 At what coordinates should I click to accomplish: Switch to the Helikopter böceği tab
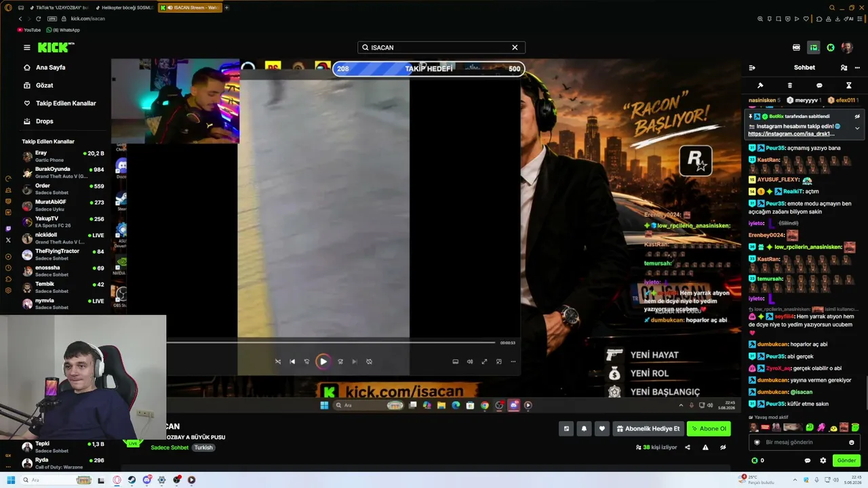click(125, 7)
